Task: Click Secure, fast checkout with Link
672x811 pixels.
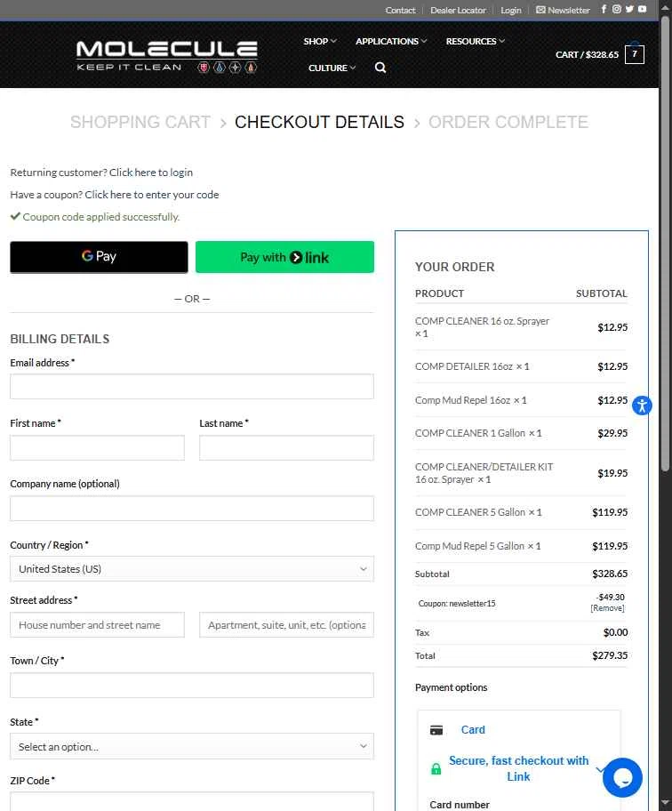Action: pos(518,768)
